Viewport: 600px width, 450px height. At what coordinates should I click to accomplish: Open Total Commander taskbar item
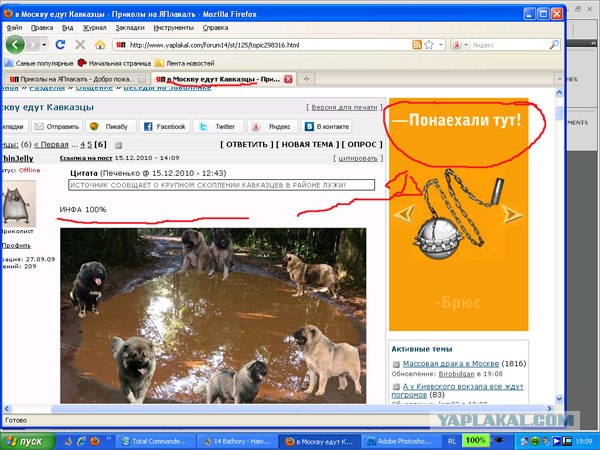coord(155,441)
